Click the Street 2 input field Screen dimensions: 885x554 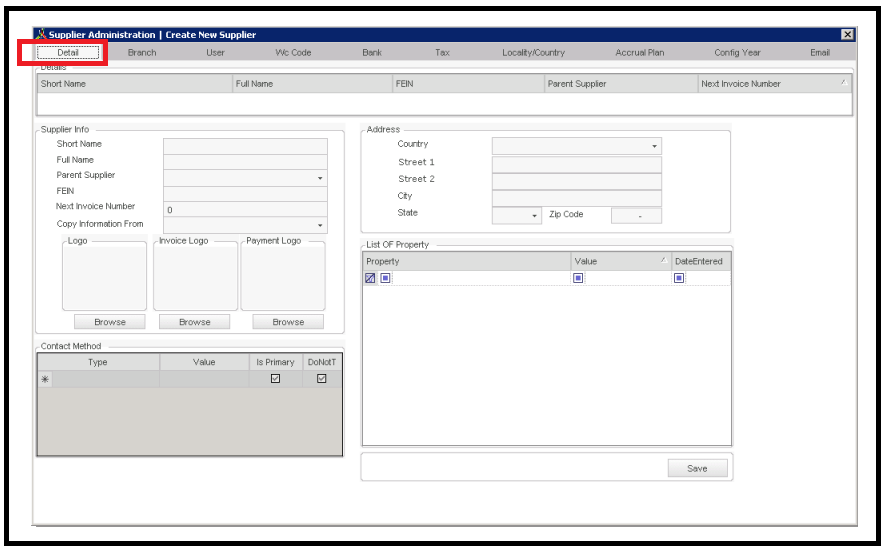point(577,181)
